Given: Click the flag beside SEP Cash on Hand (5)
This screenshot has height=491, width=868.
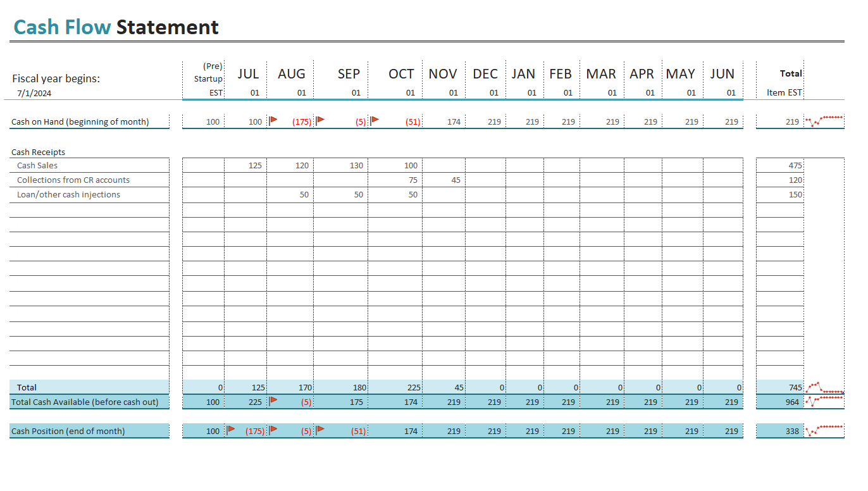Looking at the screenshot, I should coord(320,120).
